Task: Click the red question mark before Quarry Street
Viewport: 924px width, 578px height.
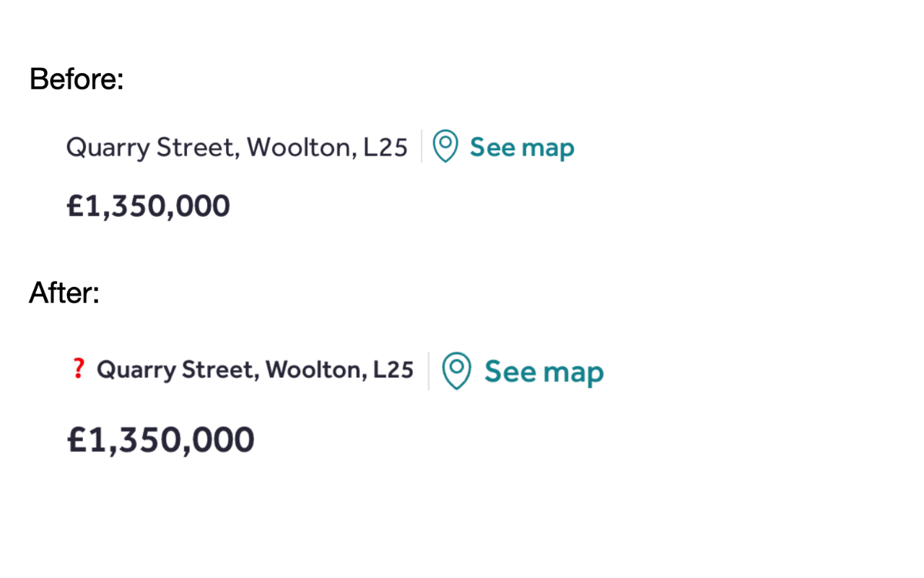Action: pyautogui.click(x=77, y=369)
